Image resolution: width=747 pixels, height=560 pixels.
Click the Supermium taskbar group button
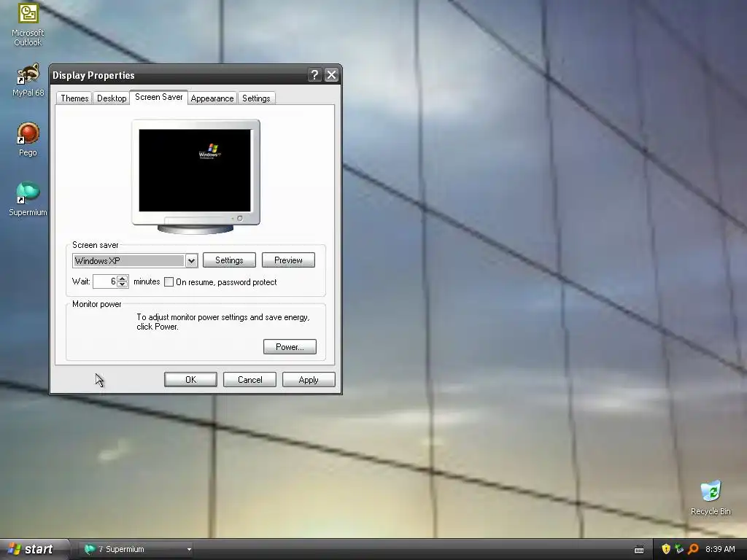(136, 549)
